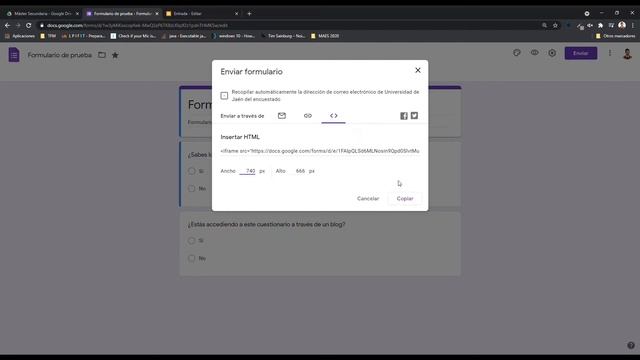Preview the form with eye icon

(534, 53)
